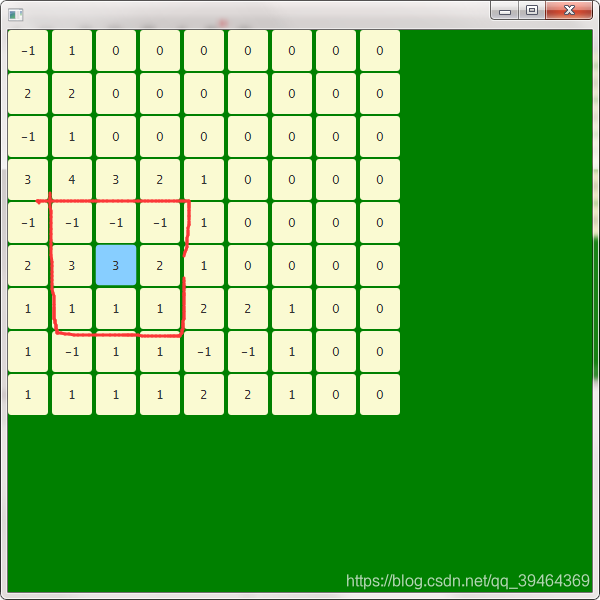This screenshot has height=600, width=600.
Task: Click the -1 cell in fifth row, first column
Action: coord(28,222)
